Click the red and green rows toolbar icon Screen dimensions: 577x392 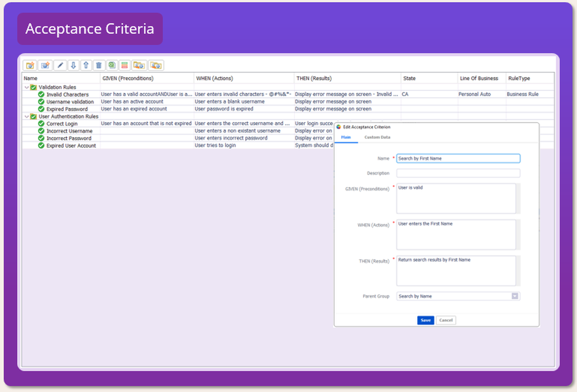pyautogui.click(x=124, y=66)
